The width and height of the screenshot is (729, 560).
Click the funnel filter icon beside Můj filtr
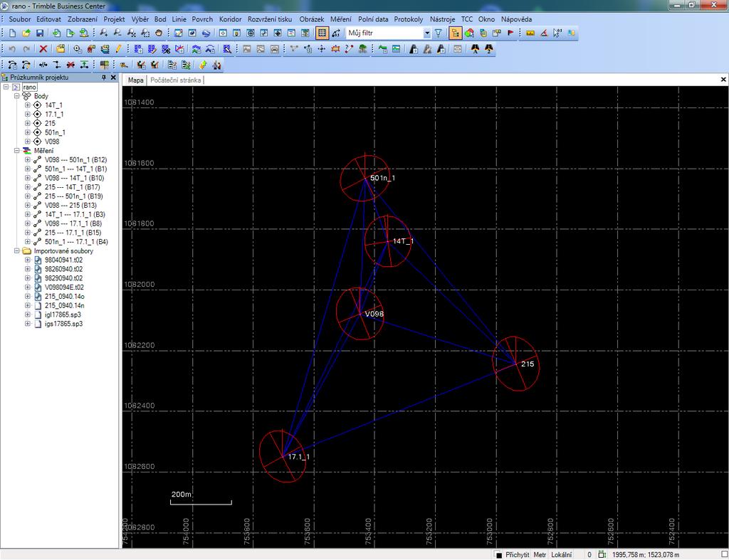[x=438, y=33]
